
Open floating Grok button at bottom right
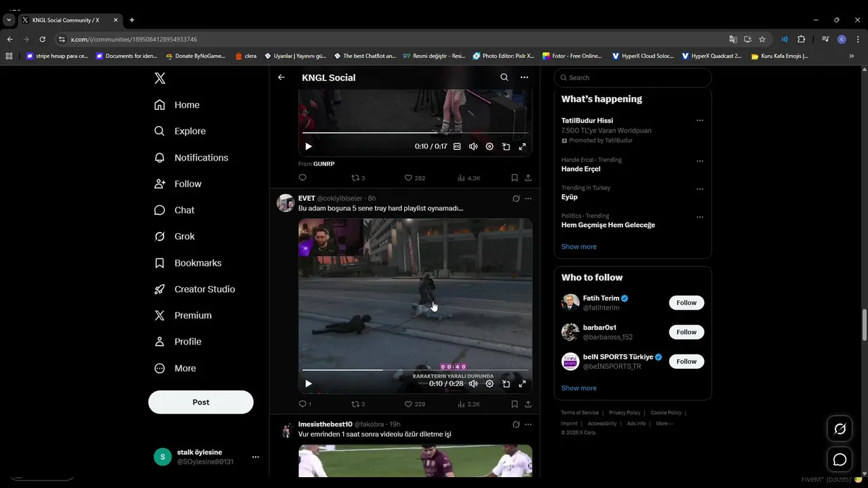pyautogui.click(x=840, y=429)
